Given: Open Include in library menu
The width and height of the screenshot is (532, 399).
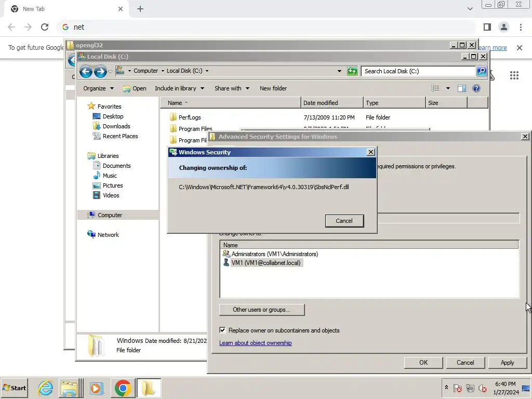Looking at the screenshot, I should point(179,88).
